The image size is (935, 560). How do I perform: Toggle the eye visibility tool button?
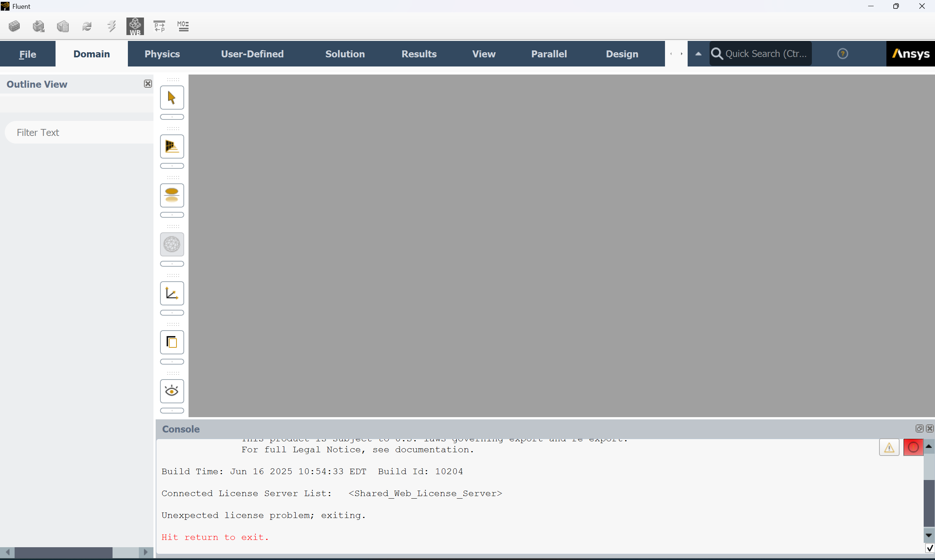172,391
